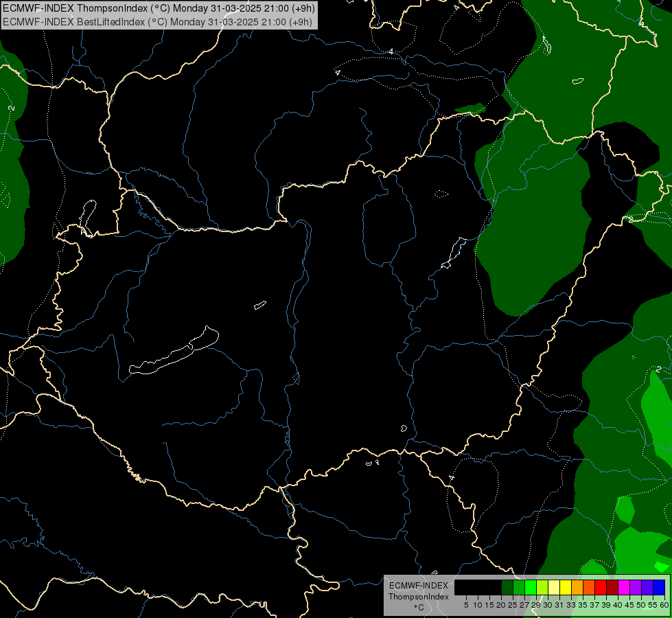
Task: Click the legend tick label 10
Action: 478,605
